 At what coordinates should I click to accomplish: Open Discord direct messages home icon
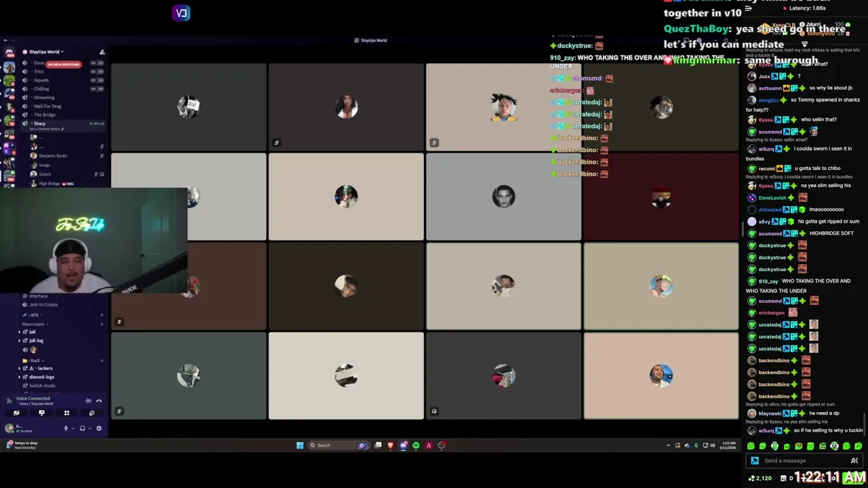[x=9, y=52]
